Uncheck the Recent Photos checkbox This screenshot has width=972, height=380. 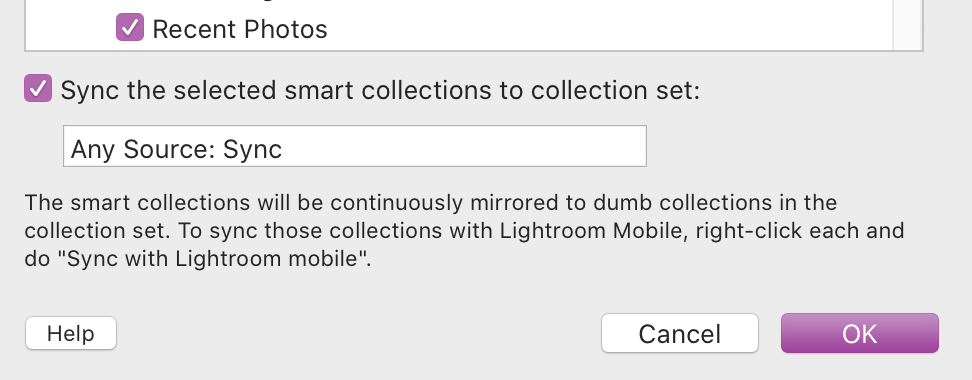(x=130, y=27)
